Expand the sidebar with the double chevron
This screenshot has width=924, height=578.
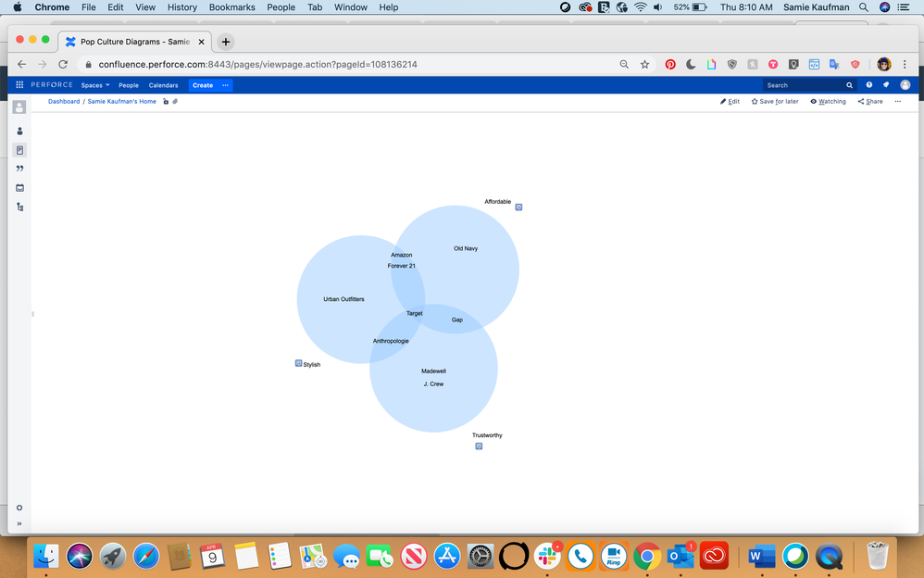pyautogui.click(x=19, y=523)
